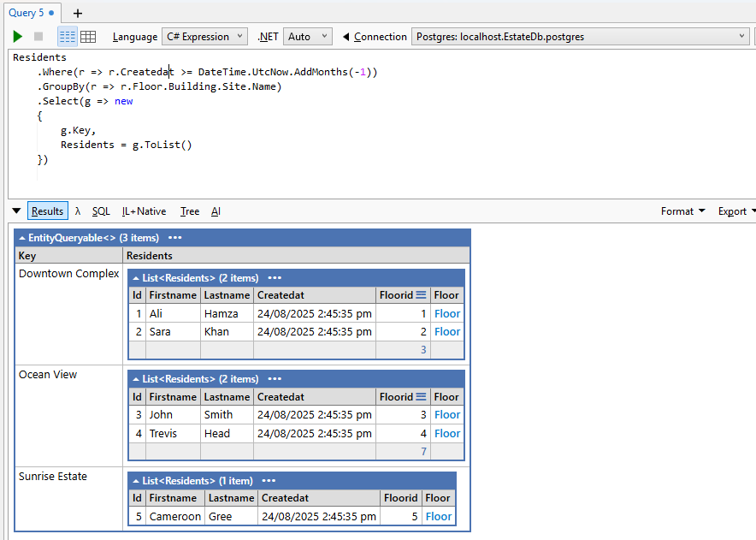Image resolution: width=756 pixels, height=540 pixels.
Task: Click Floorid value 7 in Ocean View list
Action: pyautogui.click(x=423, y=452)
